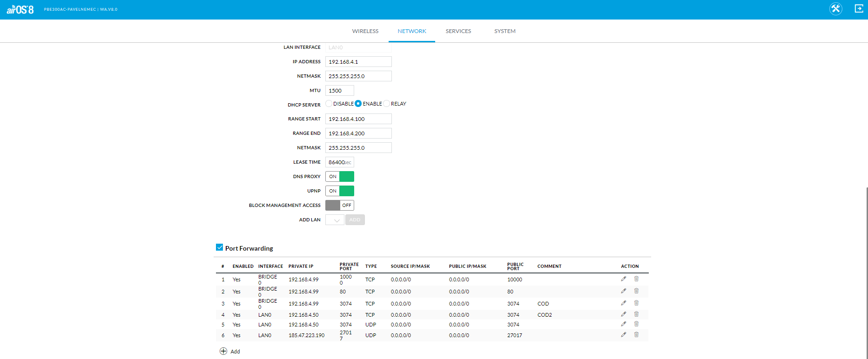Image resolution: width=868 pixels, height=359 pixels.
Task: Delete rule 6 for public port 27017
Action: pyautogui.click(x=636, y=335)
